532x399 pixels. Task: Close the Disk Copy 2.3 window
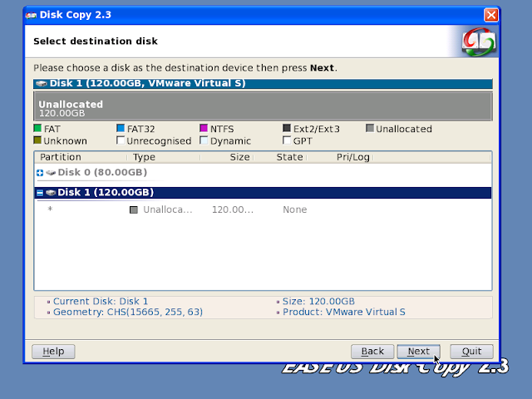491,15
